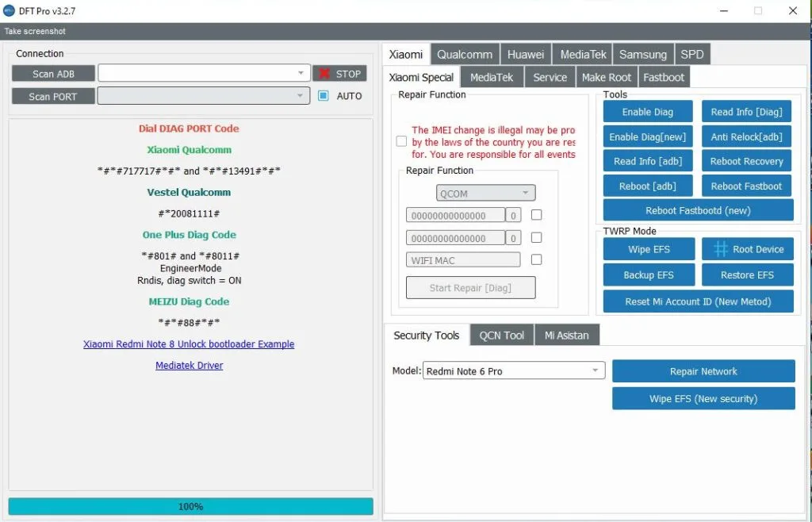Image resolution: width=812 pixels, height=522 pixels.
Task: Switch to the Make Root sub-tab
Action: coord(607,77)
